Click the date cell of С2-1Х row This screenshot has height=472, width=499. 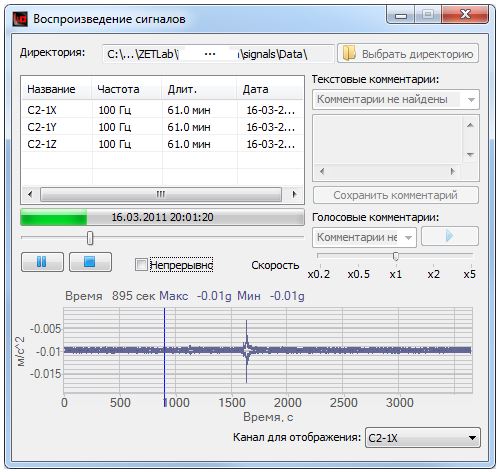click(x=271, y=110)
